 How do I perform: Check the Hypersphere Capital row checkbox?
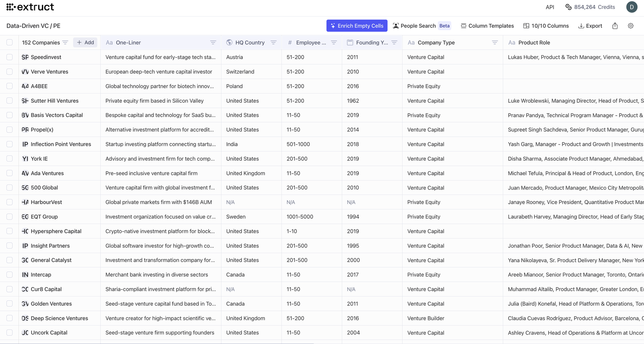[x=10, y=231]
